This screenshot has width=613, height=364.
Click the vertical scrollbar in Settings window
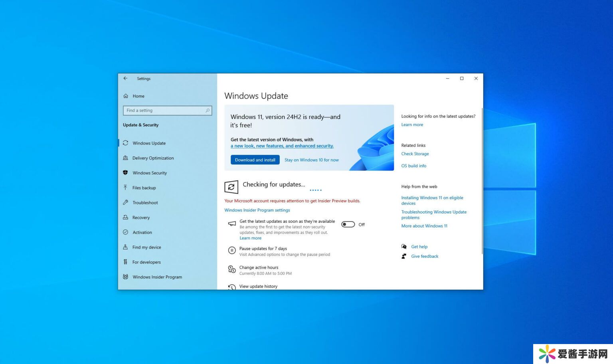[x=482, y=180]
